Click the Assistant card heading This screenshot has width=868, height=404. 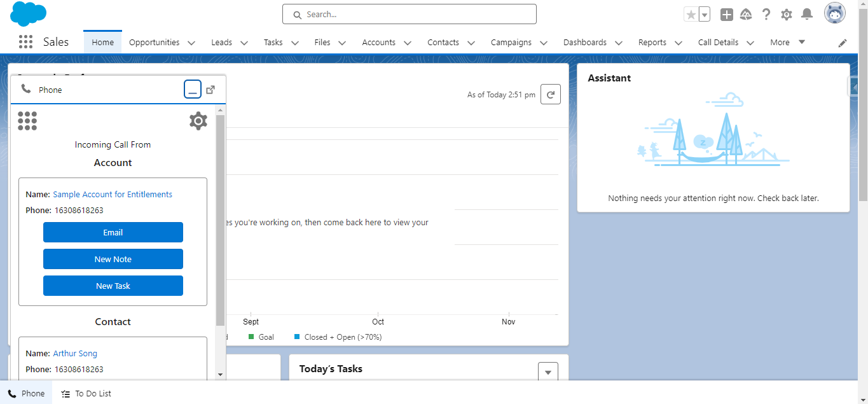[x=609, y=78]
